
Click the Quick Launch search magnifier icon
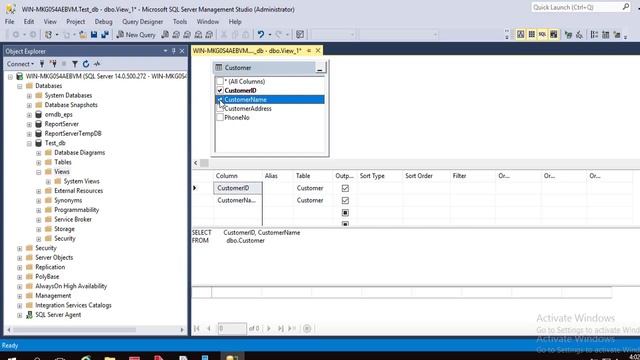625,7
